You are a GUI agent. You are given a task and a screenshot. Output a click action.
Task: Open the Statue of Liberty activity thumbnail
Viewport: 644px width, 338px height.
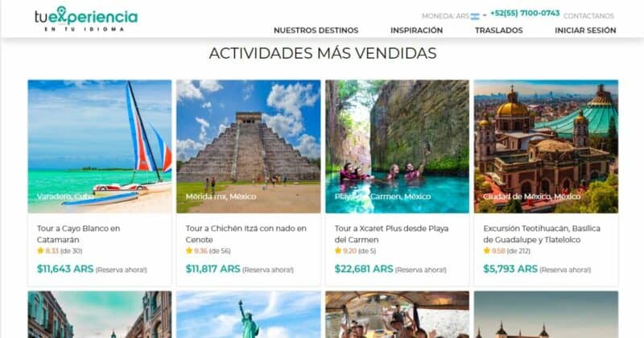tap(249, 315)
